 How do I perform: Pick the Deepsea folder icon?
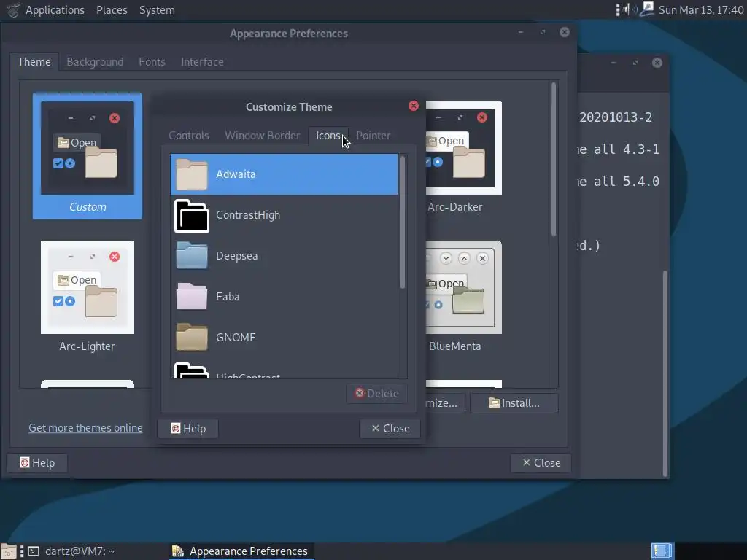(192, 256)
